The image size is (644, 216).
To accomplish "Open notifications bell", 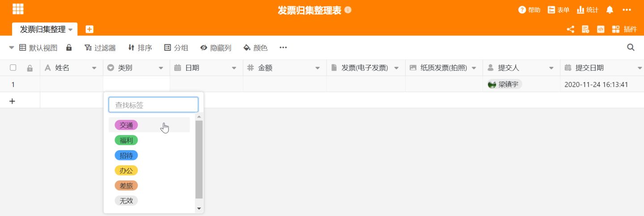I will point(610,10).
